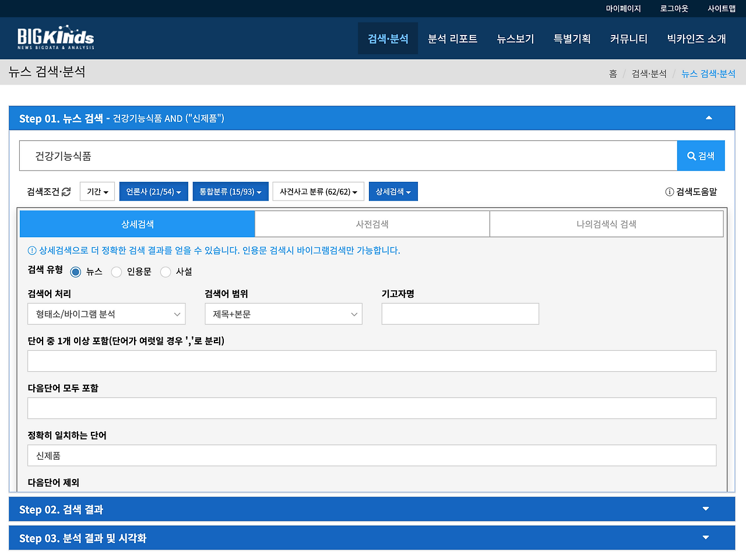Open the 기간 period dropdown

97,191
